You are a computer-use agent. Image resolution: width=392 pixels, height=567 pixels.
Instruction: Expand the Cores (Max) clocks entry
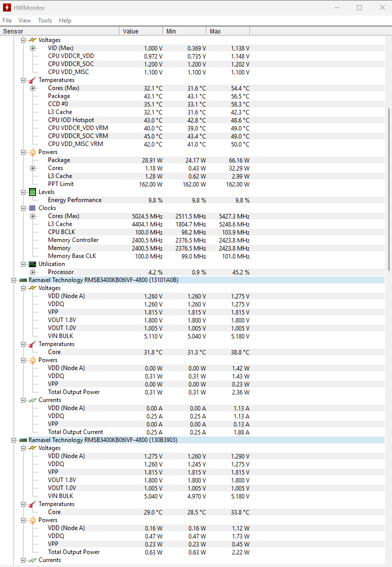click(x=32, y=216)
